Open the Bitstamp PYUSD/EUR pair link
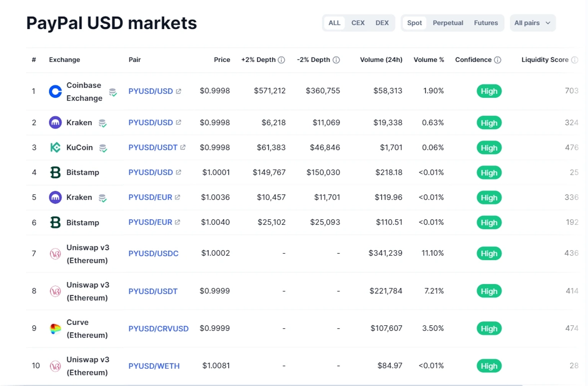Image resolution: width=588 pixels, height=386 pixels. tap(150, 222)
